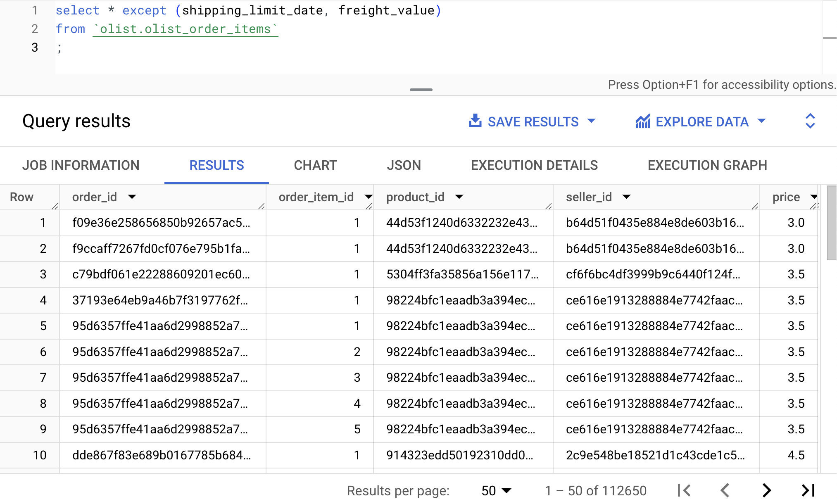Open the seller_id column dropdown arrow
837x504 pixels.
626,197
